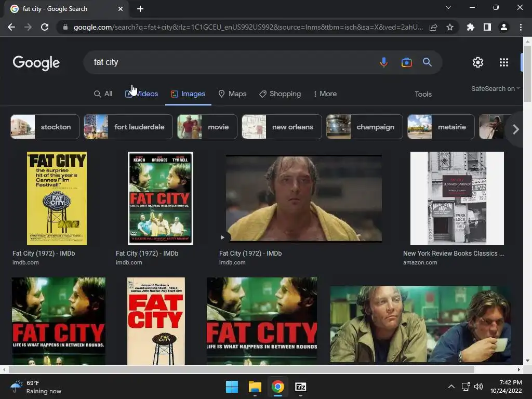Toggle the browser side panel icon
Image resolution: width=532 pixels, height=399 pixels.
click(487, 27)
